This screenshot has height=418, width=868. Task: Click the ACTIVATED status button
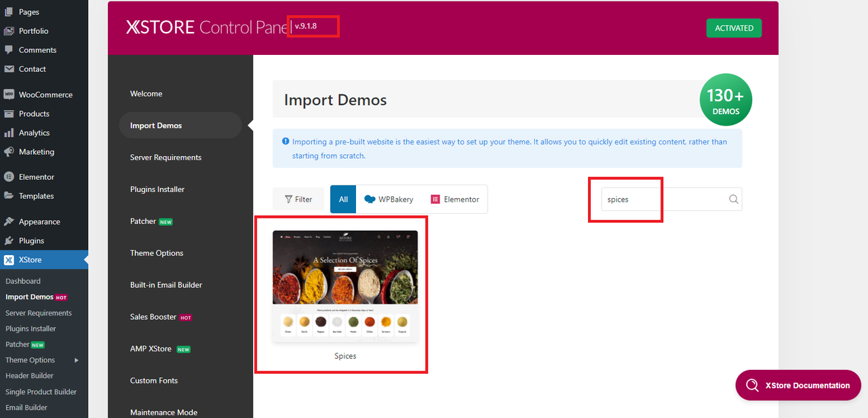coord(734,28)
